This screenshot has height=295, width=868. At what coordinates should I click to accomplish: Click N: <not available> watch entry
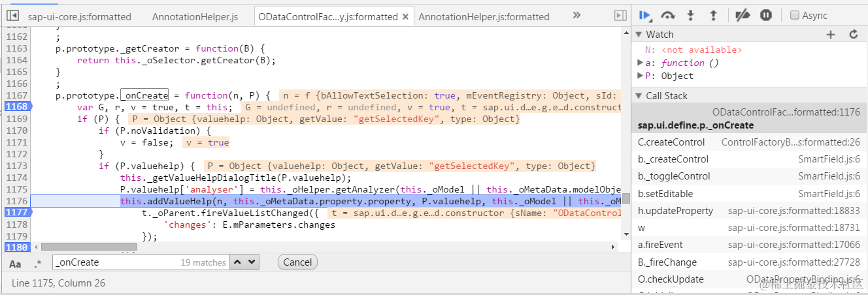coord(693,50)
